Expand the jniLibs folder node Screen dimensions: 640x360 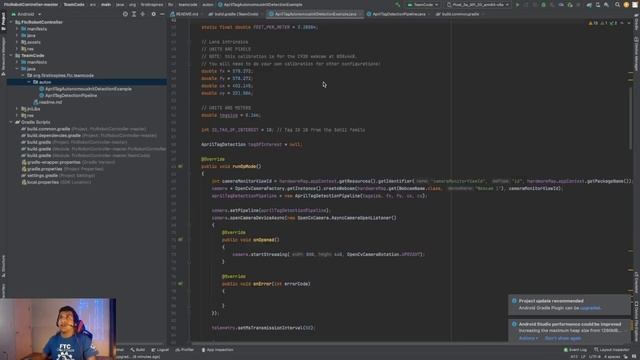coord(17,109)
